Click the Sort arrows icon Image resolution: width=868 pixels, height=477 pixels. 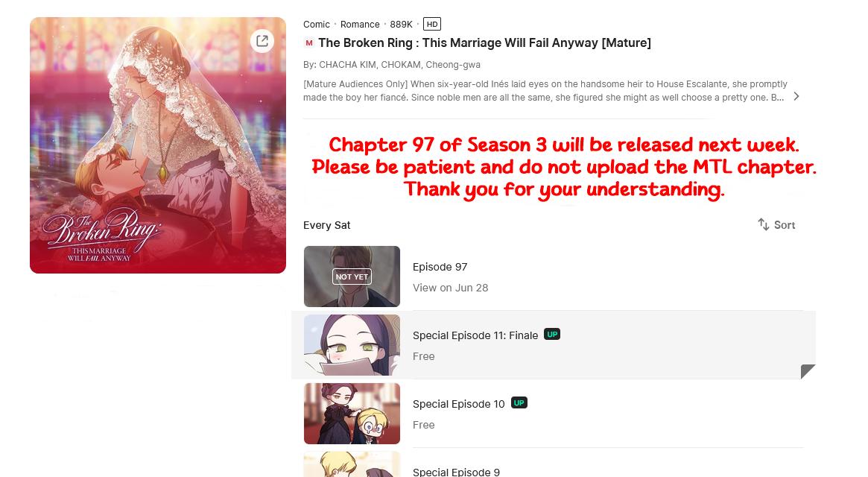[x=764, y=224]
